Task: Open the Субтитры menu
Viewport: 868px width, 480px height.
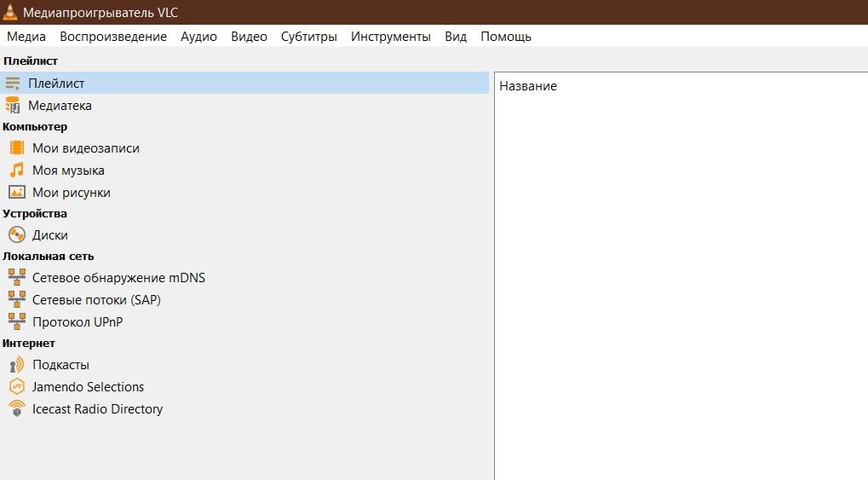Action: point(309,37)
